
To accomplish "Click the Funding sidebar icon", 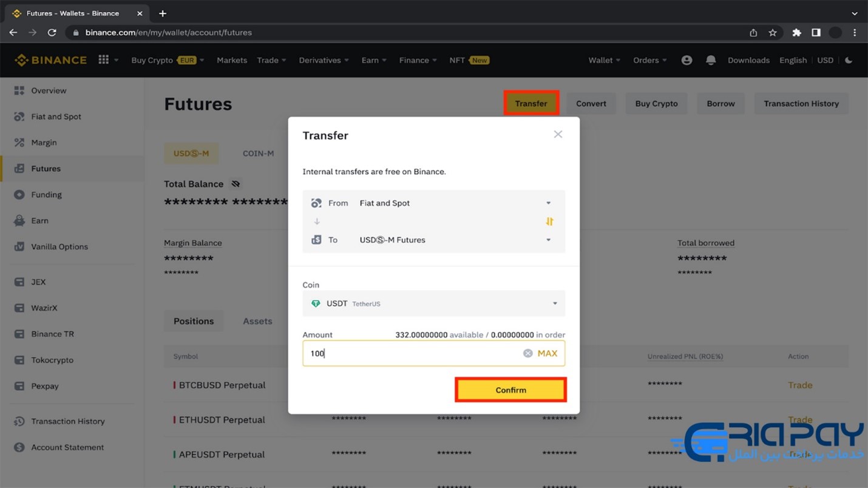I will point(19,195).
